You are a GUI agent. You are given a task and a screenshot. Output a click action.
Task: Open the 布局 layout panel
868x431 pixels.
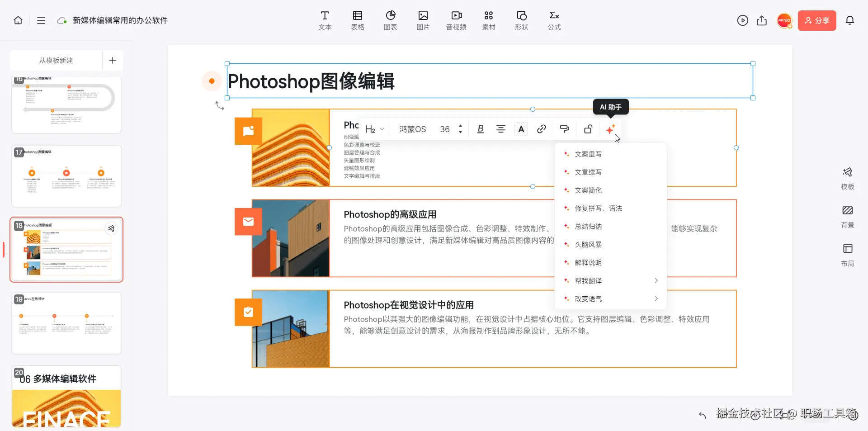[848, 255]
